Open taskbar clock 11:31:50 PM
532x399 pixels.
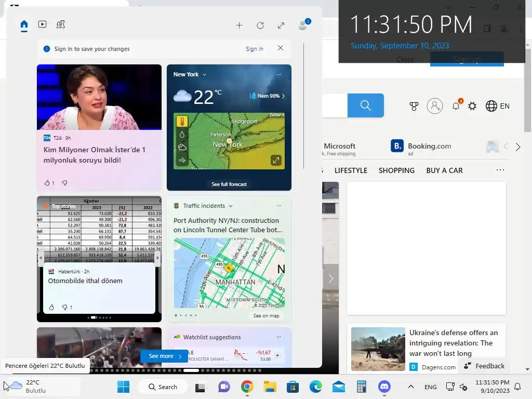493,387
